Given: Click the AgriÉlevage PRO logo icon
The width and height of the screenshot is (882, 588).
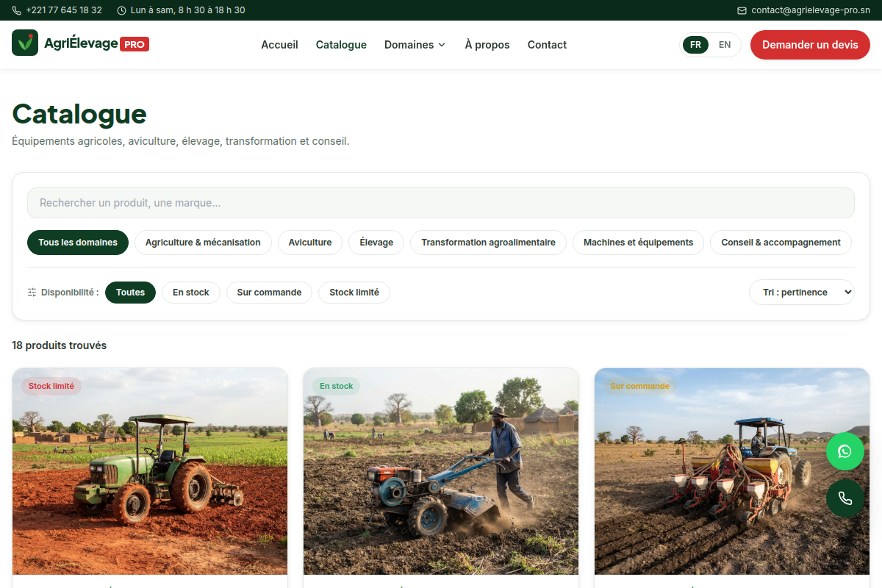Looking at the screenshot, I should click(x=25, y=43).
